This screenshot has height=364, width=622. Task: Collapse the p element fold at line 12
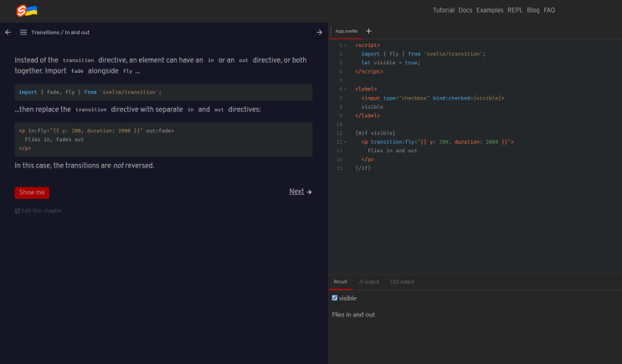point(345,142)
